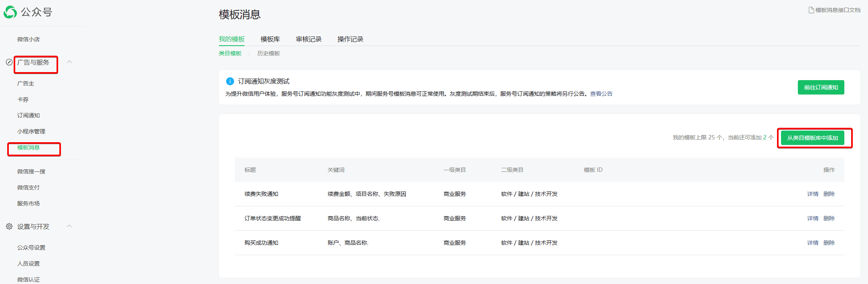Screen dimensions: 868x284
Task: Delete the 订单状态变更成功提醒 template
Action: click(x=829, y=218)
